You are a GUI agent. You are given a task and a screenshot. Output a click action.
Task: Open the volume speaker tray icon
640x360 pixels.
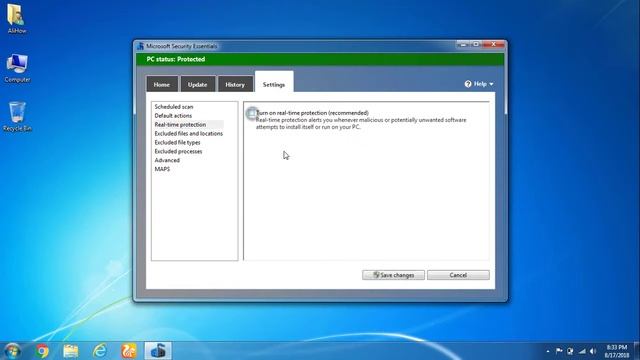pyautogui.click(x=593, y=351)
